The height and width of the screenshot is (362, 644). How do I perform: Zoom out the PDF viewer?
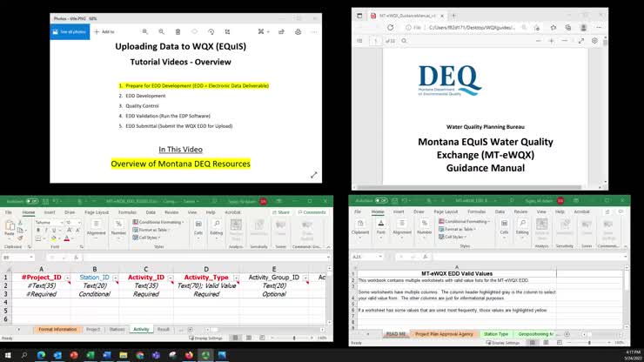click(x=539, y=41)
